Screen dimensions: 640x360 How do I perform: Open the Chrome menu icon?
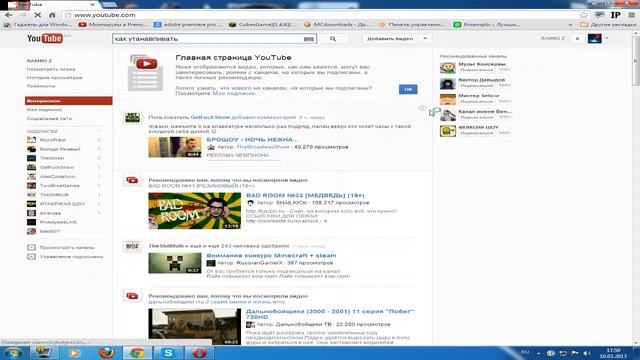click(631, 15)
